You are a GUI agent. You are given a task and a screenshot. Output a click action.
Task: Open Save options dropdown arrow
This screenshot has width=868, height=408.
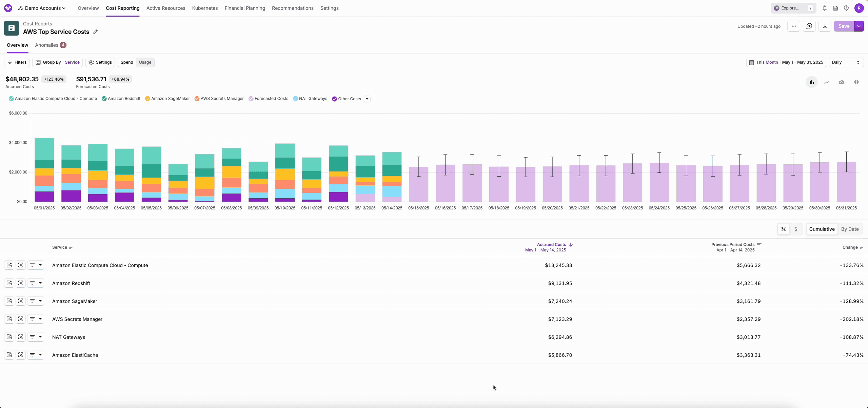pos(859,26)
